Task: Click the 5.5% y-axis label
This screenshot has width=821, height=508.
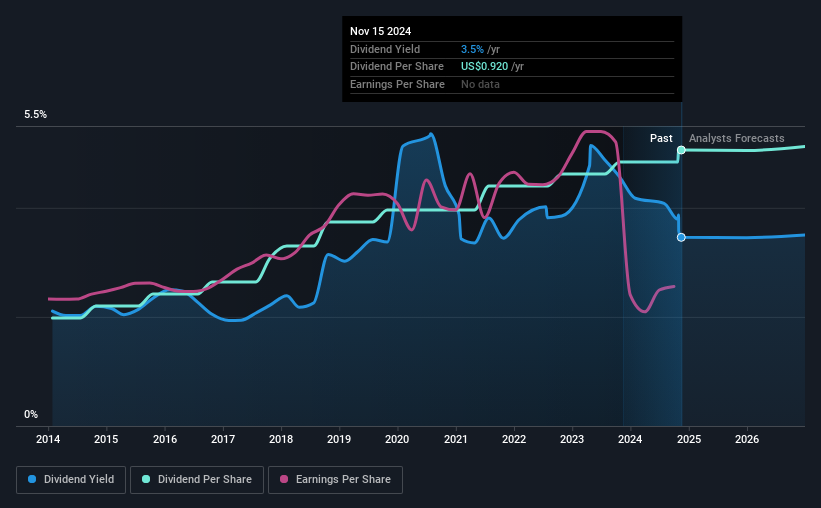Action: (35, 115)
